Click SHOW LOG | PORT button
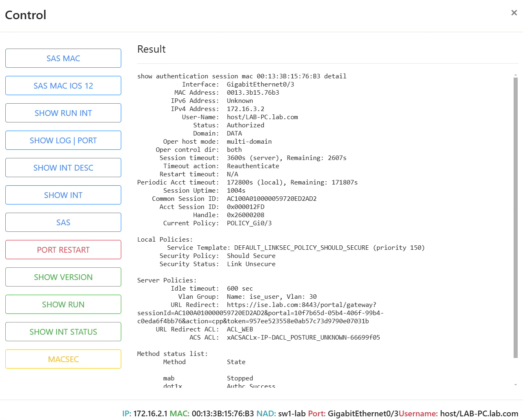This screenshot has height=420, width=523. [63, 140]
